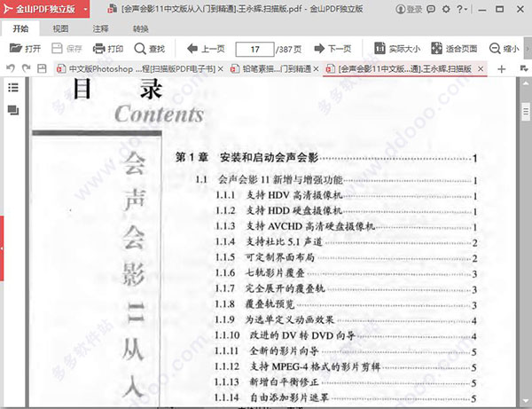Expand toolbar overflow arrow at right

click(528, 49)
